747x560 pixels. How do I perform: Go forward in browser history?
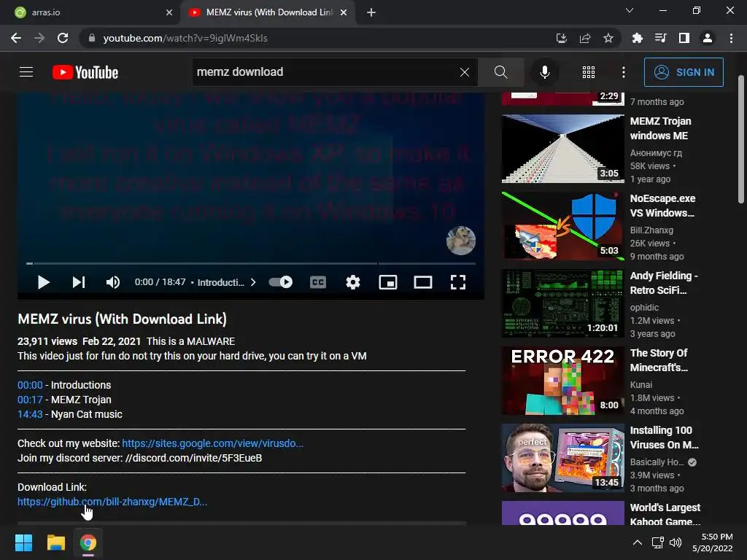pos(39,38)
